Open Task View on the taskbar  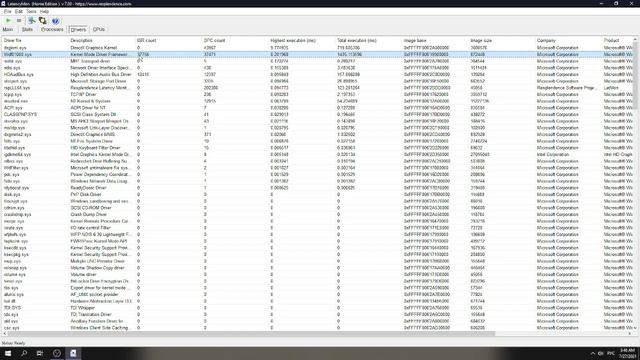point(40,353)
